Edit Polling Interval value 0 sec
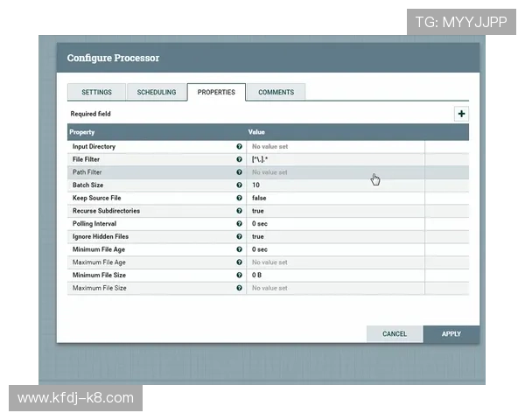The image size is (525, 420). click(x=335, y=224)
